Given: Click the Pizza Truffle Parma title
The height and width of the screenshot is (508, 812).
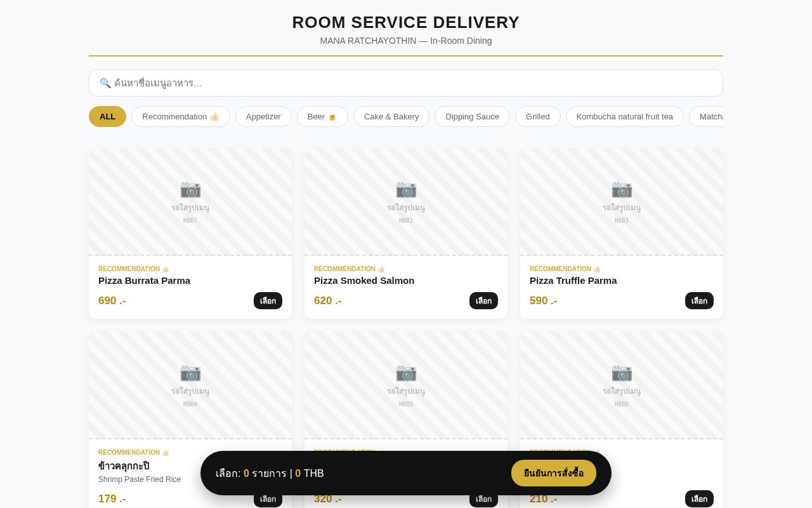Looking at the screenshot, I should click(x=573, y=281).
